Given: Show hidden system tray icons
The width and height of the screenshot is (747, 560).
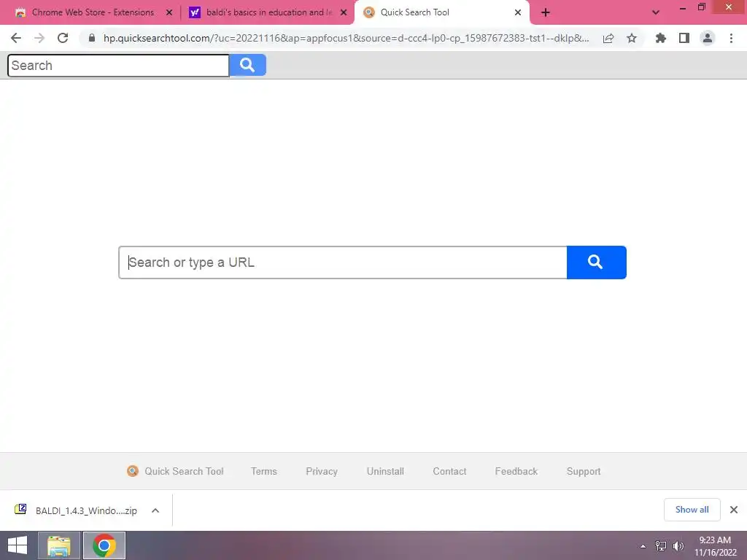Looking at the screenshot, I should 643,546.
